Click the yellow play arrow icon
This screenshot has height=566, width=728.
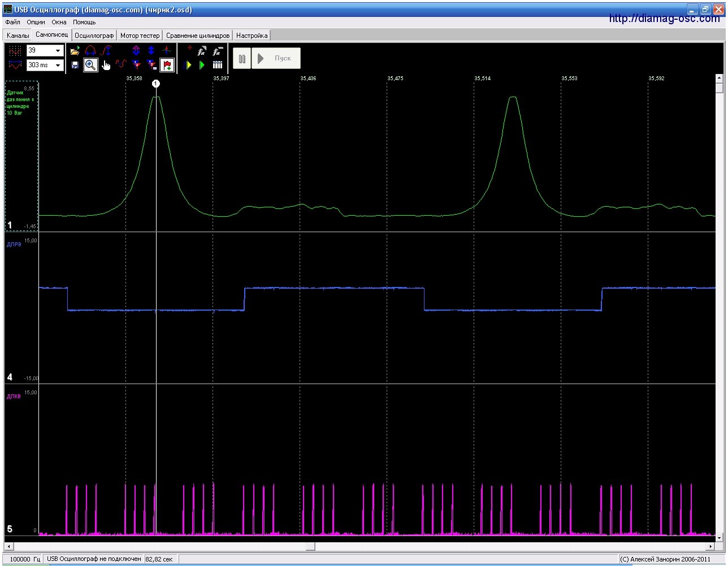189,66
